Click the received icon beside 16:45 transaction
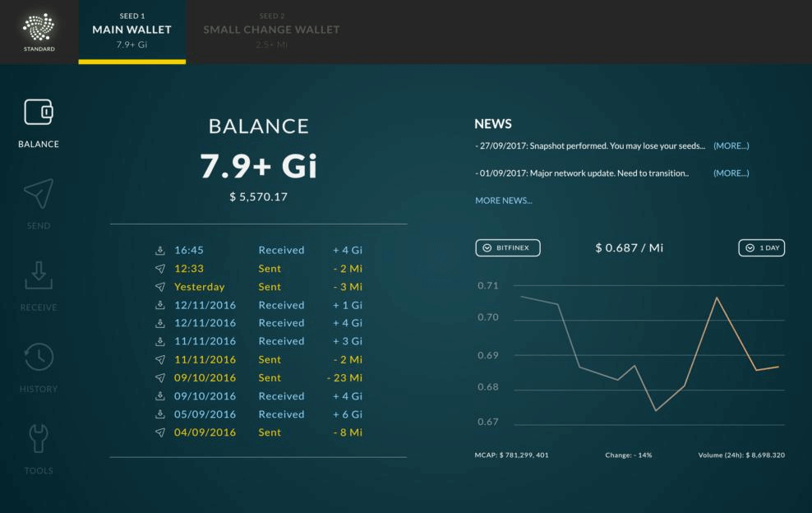This screenshot has width=812, height=513. (160, 251)
